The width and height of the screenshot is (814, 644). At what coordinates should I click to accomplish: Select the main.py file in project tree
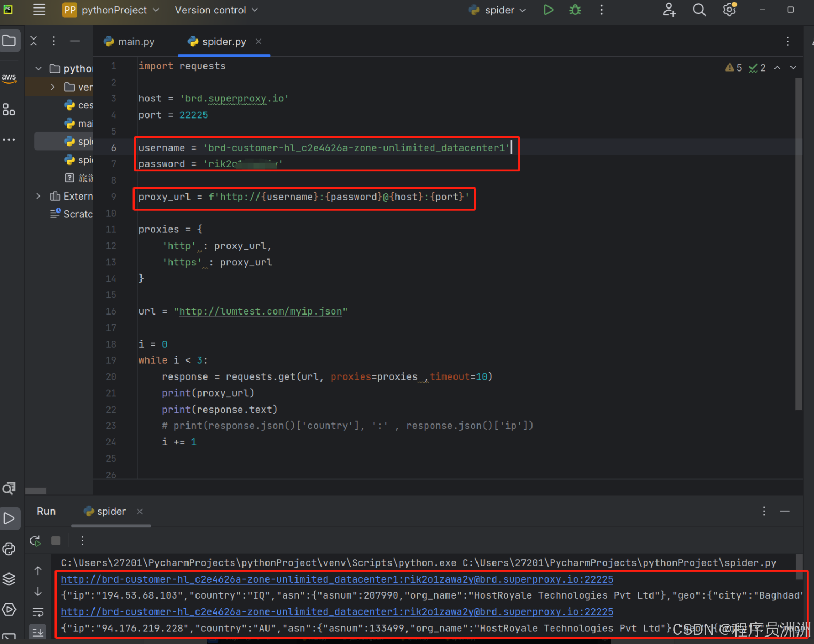[x=79, y=123]
